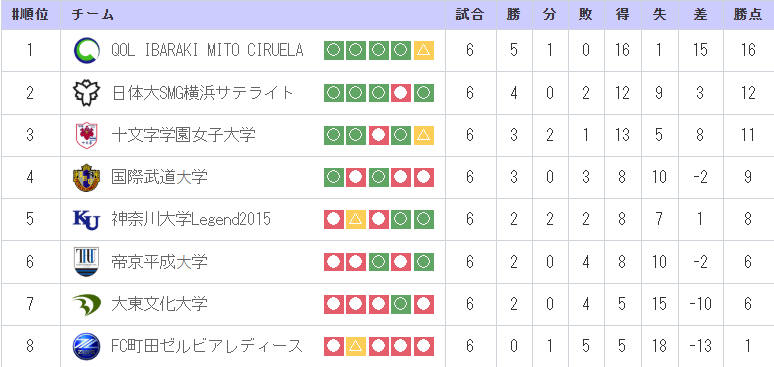Click the green win marker for 大東文化大学
This screenshot has width=774, height=367.
point(401,304)
